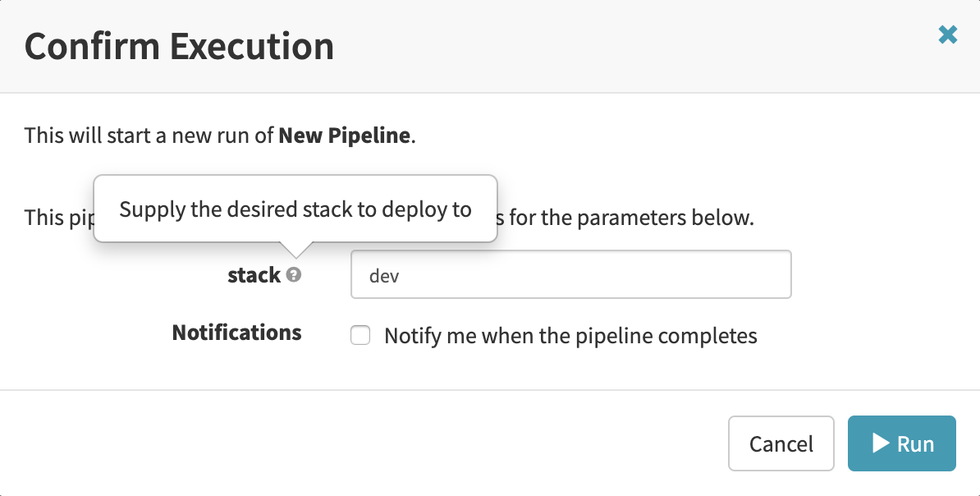
Task: Click 'This will start a new run' text
Action: (x=148, y=135)
